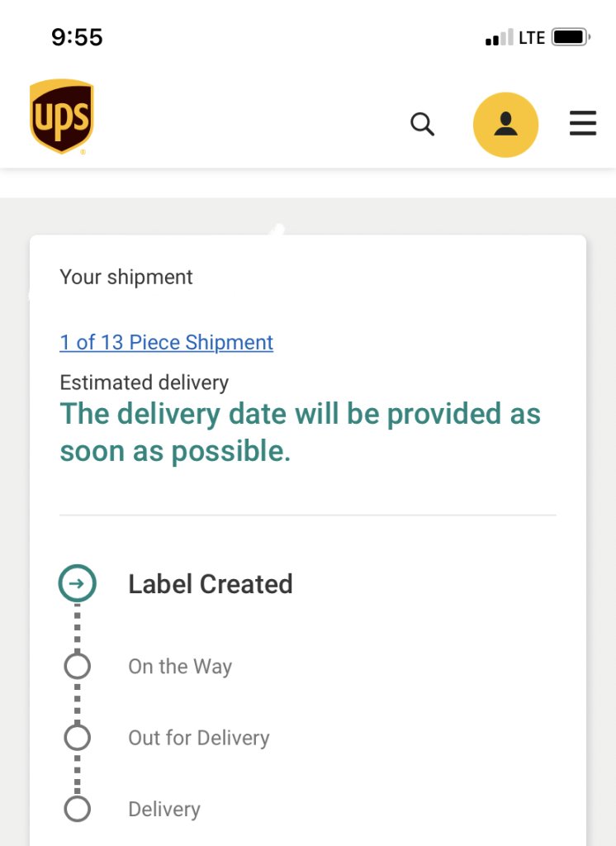Tap the Label Created arrow status icon
The width and height of the screenshot is (616, 846).
point(77,584)
